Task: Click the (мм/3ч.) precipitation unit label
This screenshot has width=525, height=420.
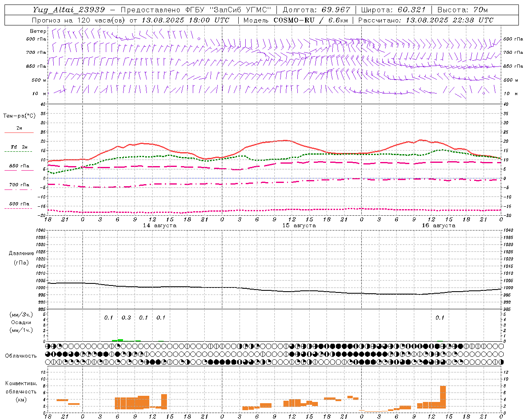Action: click(21, 315)
